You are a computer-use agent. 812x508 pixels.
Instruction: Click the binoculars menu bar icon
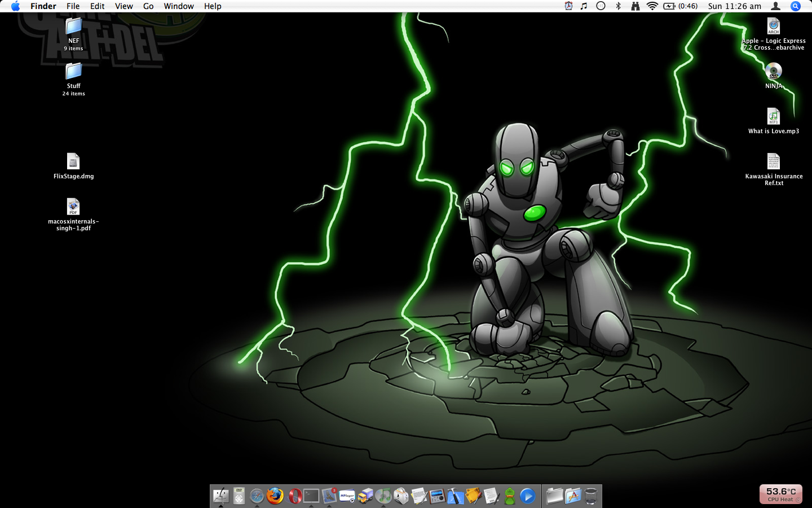pos(635,6)
